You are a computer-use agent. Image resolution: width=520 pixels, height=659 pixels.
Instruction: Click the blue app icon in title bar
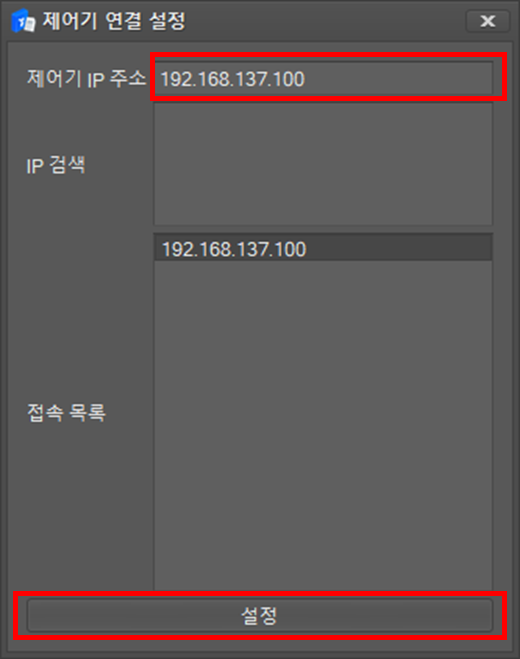coord(24,21)
